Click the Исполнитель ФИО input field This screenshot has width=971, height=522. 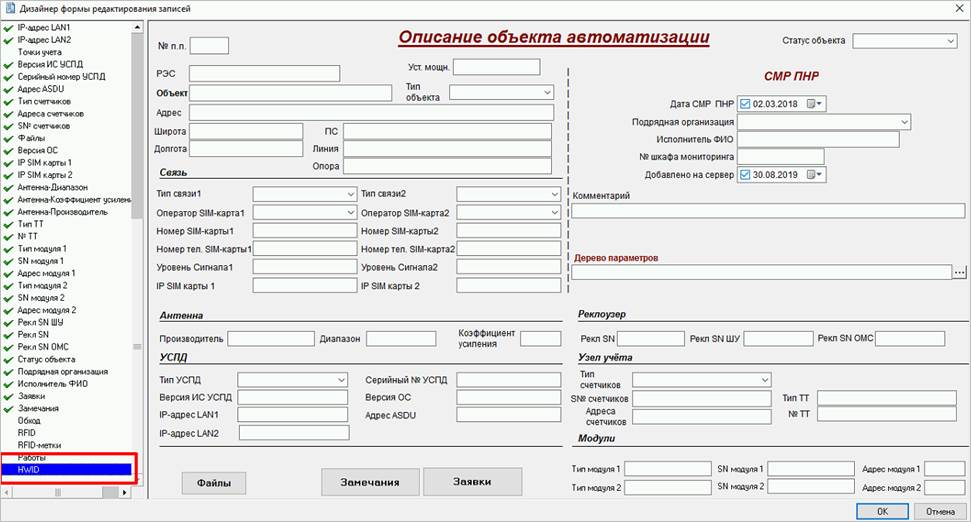tap(818, 139)
